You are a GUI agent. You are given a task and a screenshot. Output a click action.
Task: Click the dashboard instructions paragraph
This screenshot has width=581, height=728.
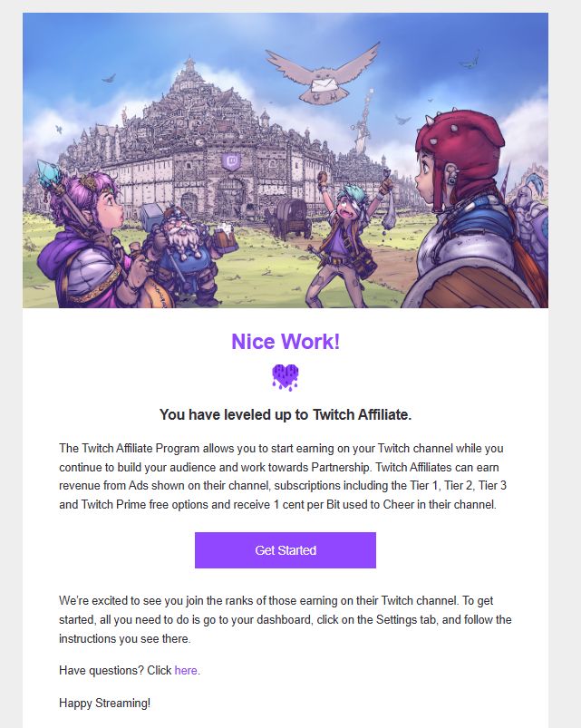coord(285,619)
